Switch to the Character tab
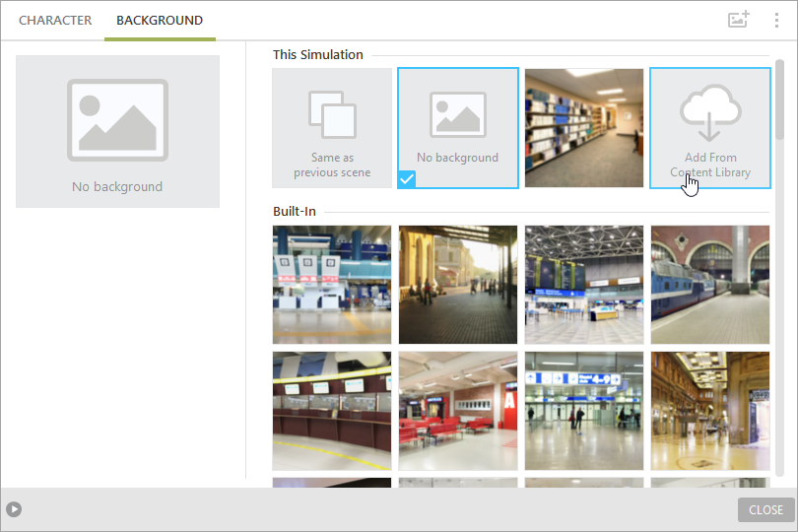Viewport: 798px width, 532px height. (x=55, y=21)
